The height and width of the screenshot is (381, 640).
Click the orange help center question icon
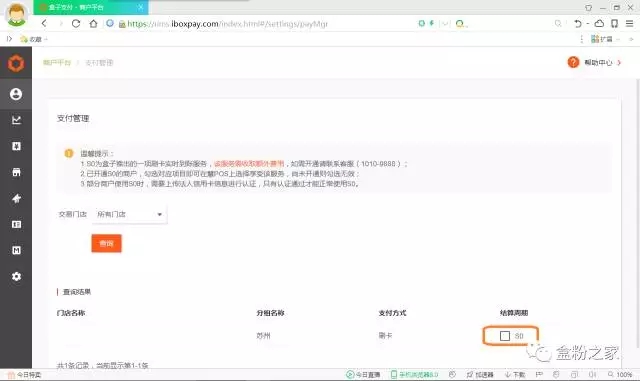tap(573, 62)
